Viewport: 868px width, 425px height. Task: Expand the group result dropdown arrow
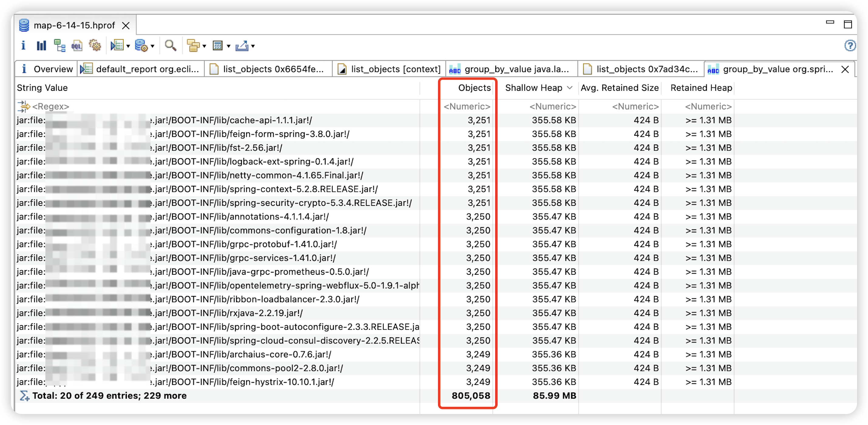pos(204,46)
